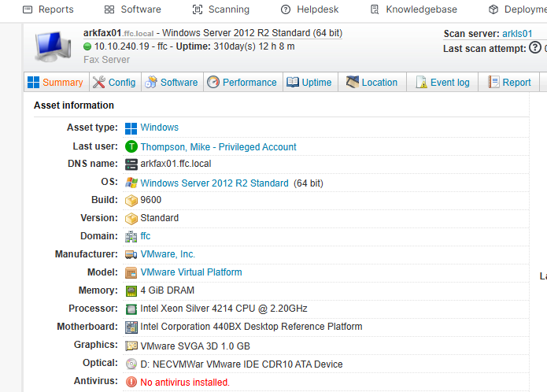Screen dimensions: 547x392
Task: Click the VMware manufacturer truck icon
Action: pos(131,254)
